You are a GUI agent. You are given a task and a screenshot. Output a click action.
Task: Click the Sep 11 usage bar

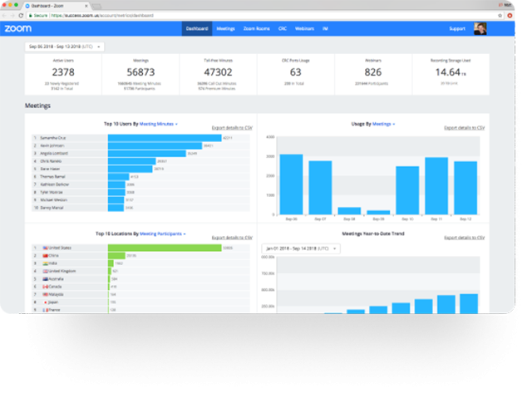436,186
